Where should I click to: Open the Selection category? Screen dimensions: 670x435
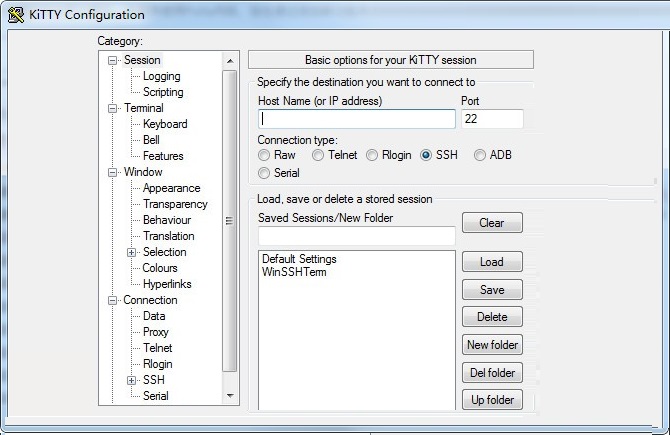[x=165, y=253]
